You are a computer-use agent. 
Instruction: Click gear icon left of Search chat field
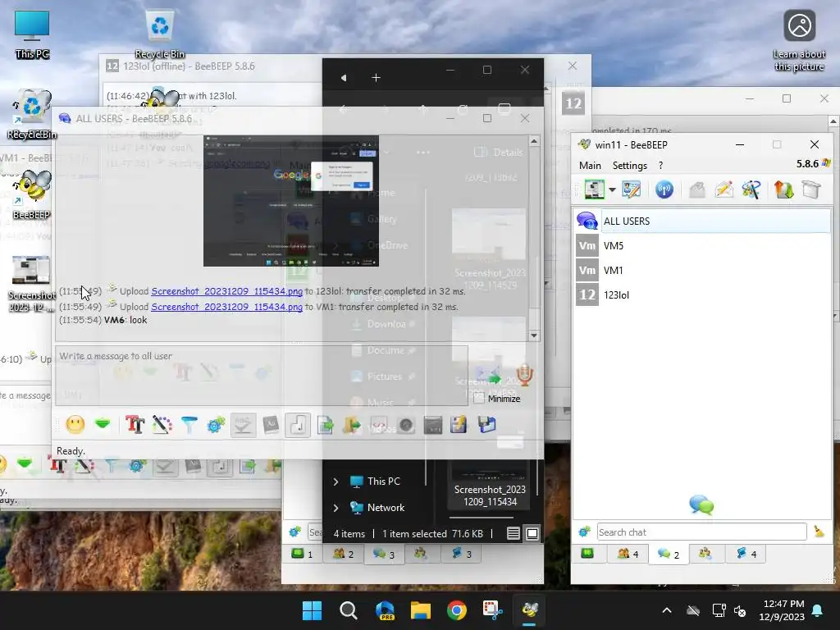pos(584,532)
